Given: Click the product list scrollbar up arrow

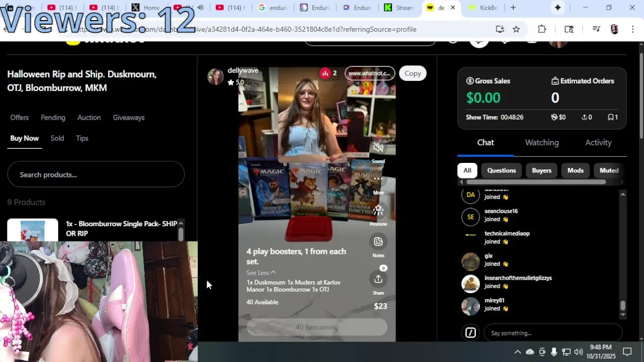Looking at the screenshot, I should [181, 223].
